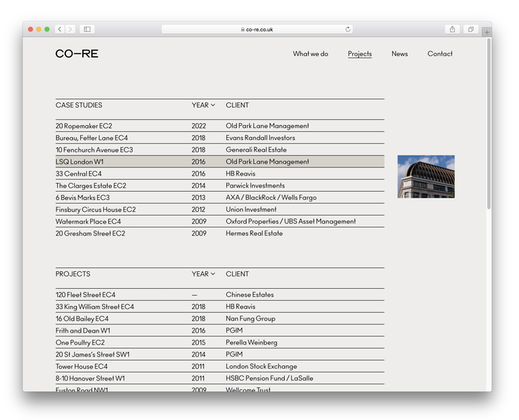519x420 pixels.
Task: Open the Contact page link
Action: (x=440, y=54)
